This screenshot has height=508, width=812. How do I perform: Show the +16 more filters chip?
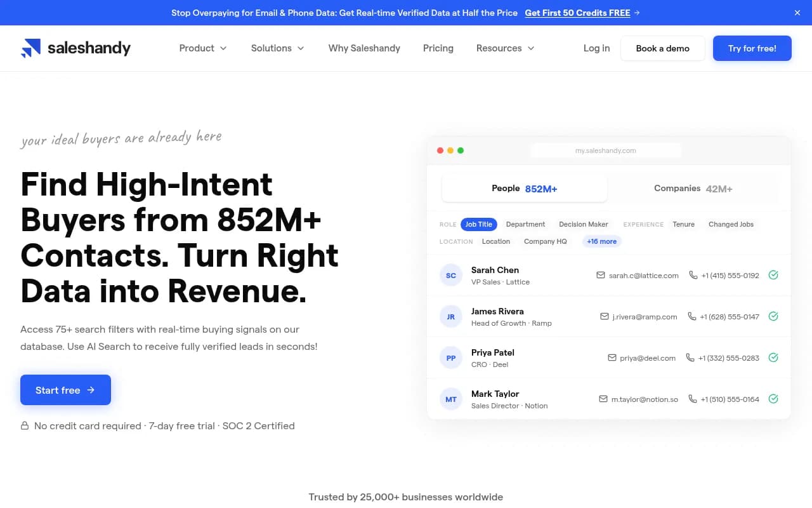(601, 241)
